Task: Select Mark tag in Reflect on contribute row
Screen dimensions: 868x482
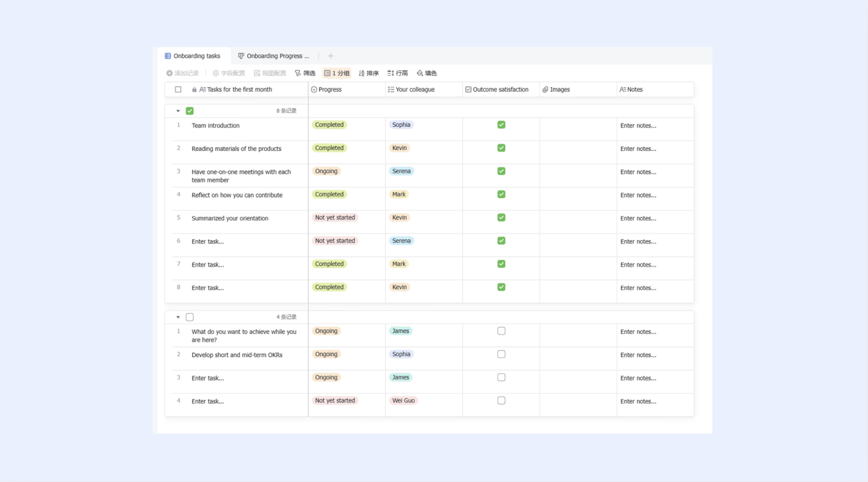Action: pyautogui.click(x=399, y=194)
